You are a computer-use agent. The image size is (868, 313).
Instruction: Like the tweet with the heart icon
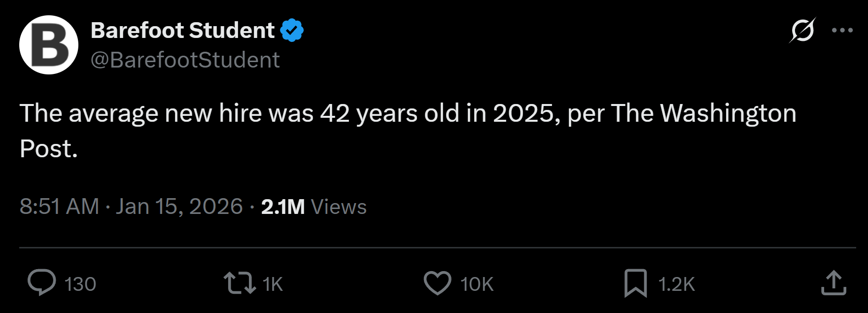(x=437, y=283)
